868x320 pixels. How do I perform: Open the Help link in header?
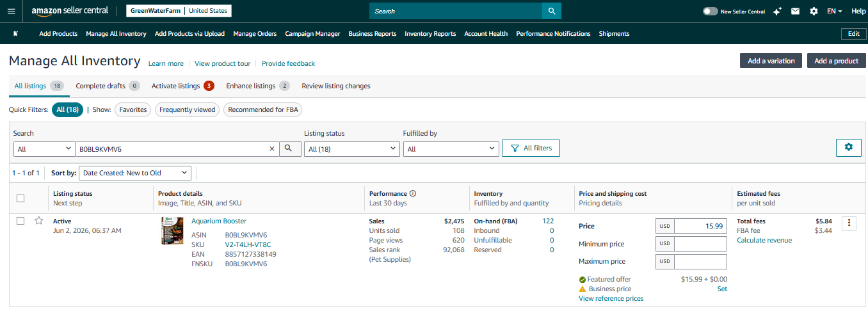coord(858,11)
